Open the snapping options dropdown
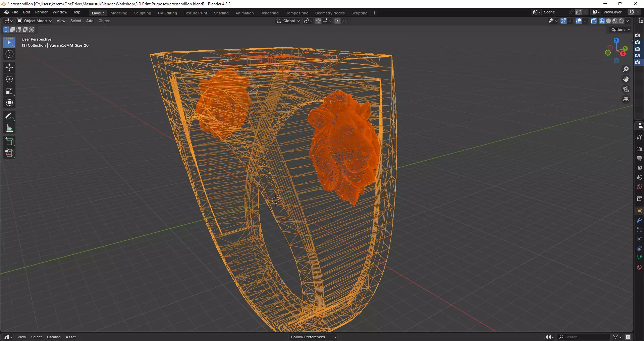The width and height of the screenshot is (644, 341). (x=327, y=21)
